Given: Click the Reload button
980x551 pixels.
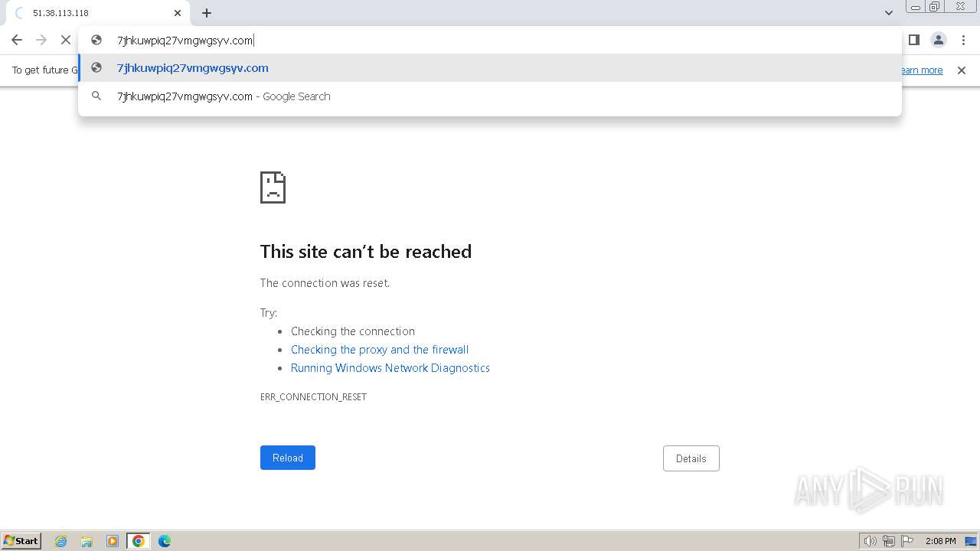Looking at the screenshot, I should coord(288,458).
